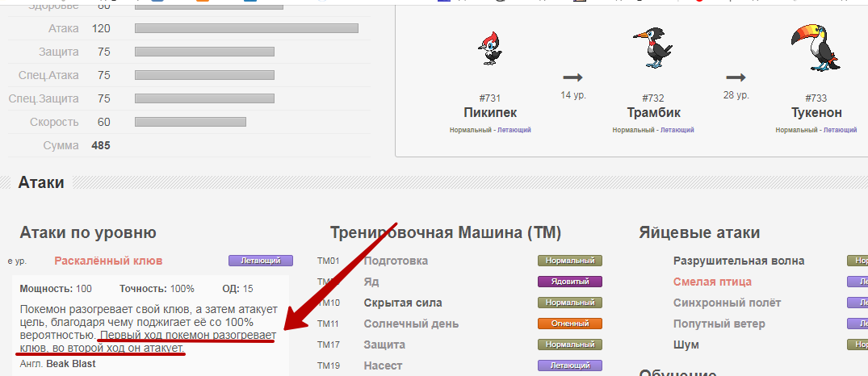
Task: Open the Защита TM17 move
Action: coord(384,345)
